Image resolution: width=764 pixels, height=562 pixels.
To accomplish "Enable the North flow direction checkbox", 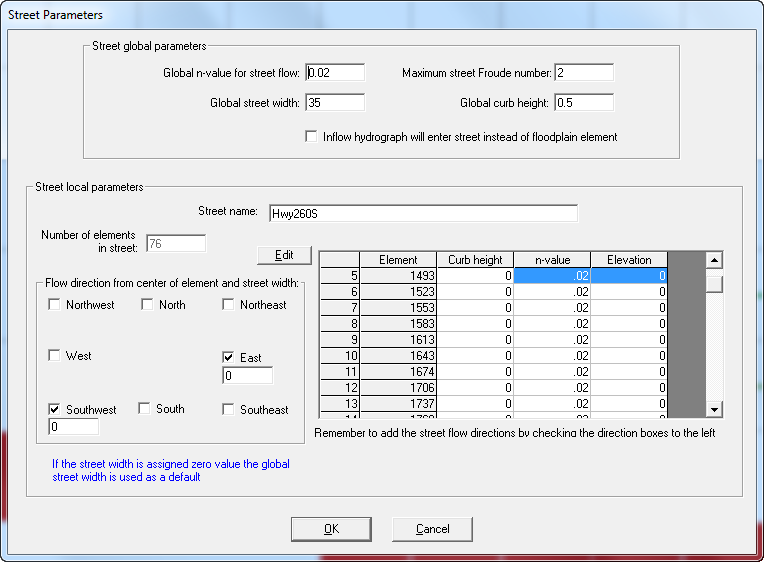I will [147, 305].
